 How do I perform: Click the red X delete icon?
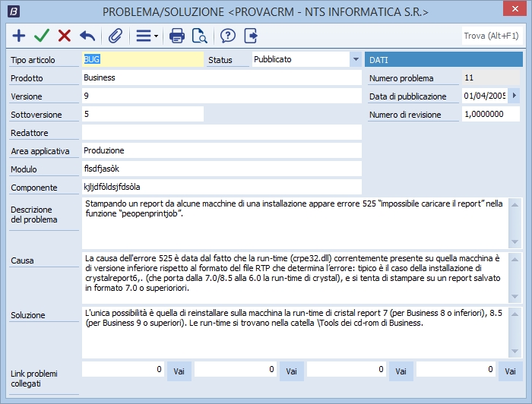[65, 36]
